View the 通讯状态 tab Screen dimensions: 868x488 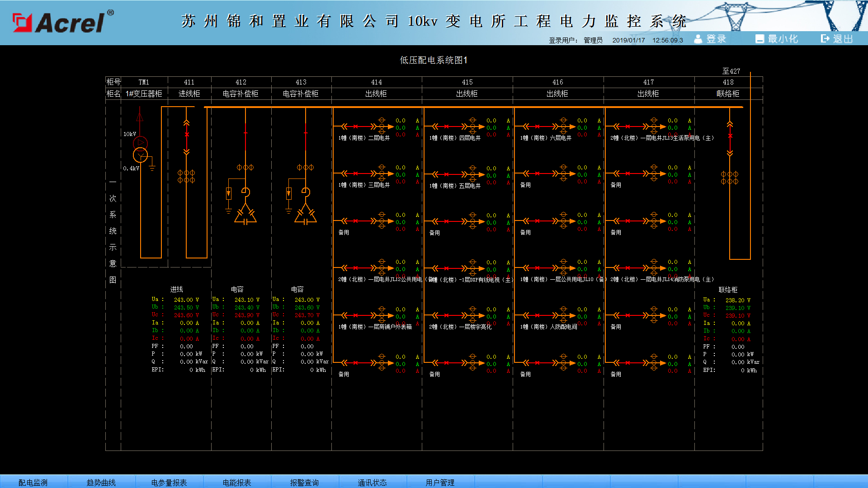pyautogui.click(x=373, y=482)
